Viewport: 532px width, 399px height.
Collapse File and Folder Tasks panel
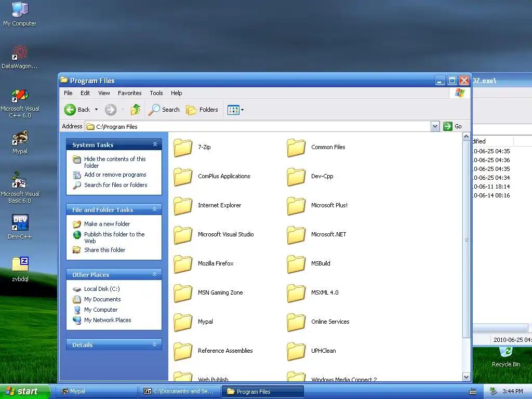tap(155, 209)
